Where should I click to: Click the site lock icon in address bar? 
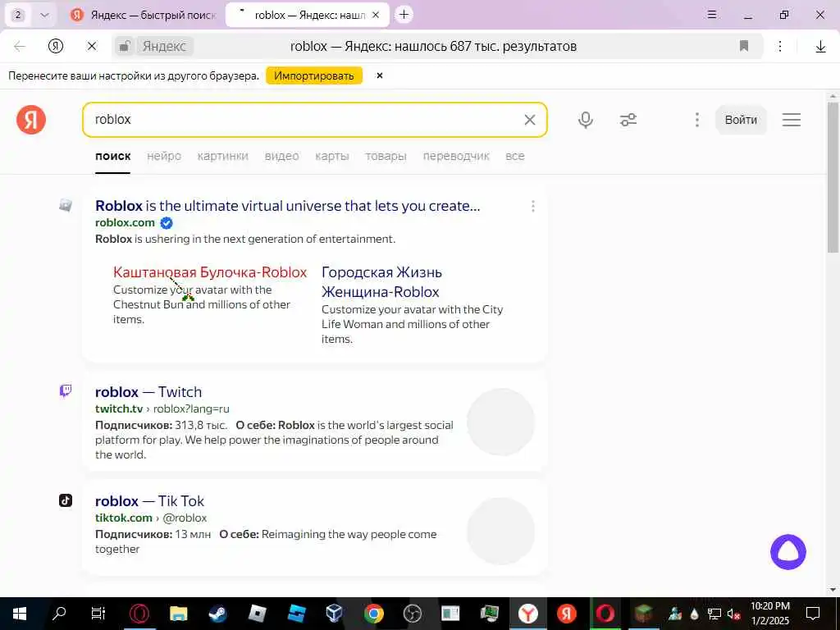[x=125, y=47]
